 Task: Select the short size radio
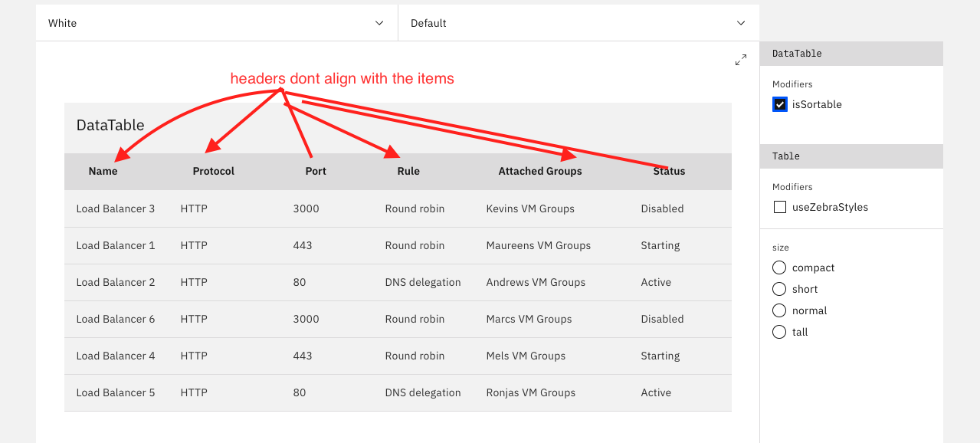pyautogui.click(x=779, y=289)
